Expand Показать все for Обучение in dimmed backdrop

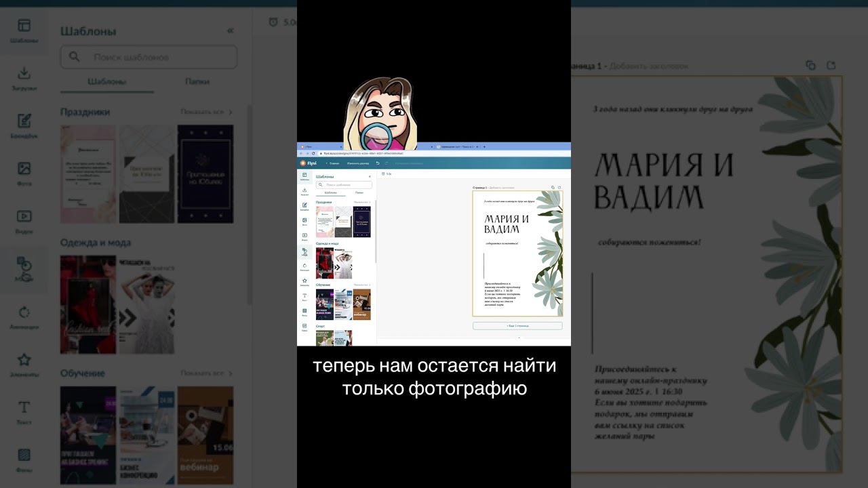207,373
